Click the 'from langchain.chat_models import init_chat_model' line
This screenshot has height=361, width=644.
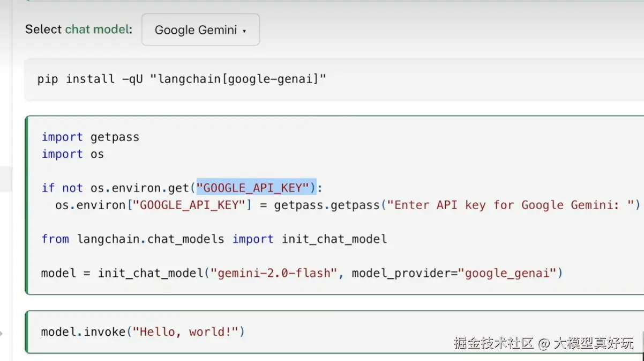pyautogui.click(x=214, y=239)
